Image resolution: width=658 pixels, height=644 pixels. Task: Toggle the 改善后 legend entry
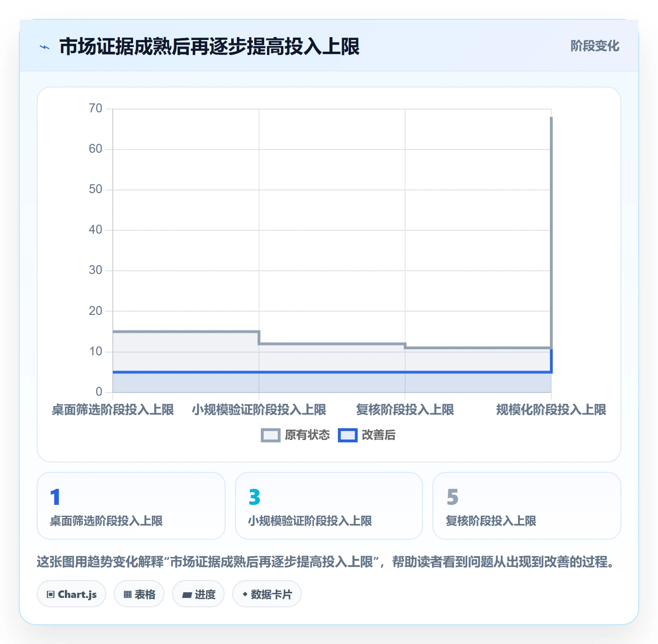367,435
